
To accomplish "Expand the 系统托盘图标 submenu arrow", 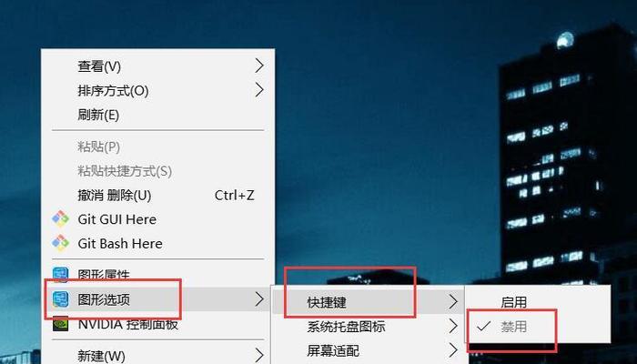I will tap(453, 326).
